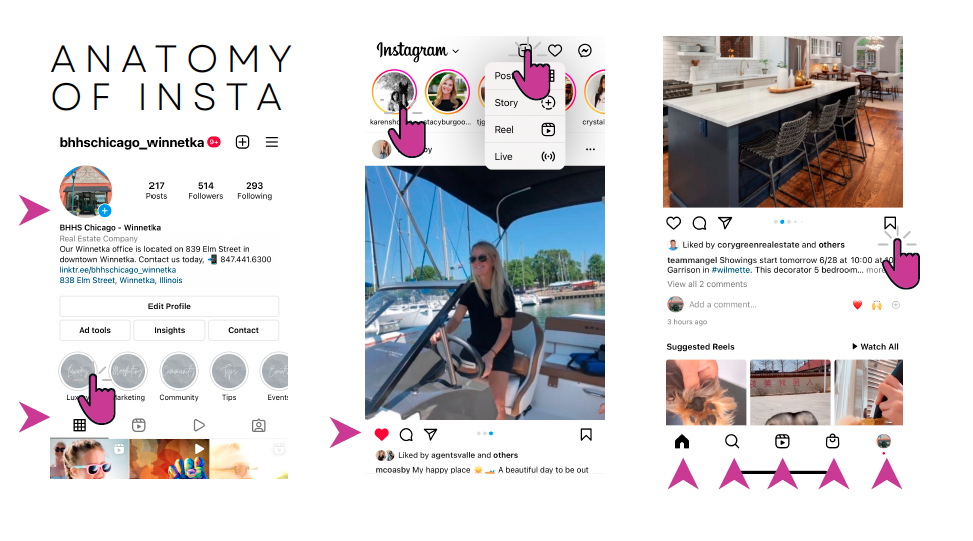Open the Shop bag icon in the bottom navigation
This screenshot has height=541, width=973.
click(833, 441)
